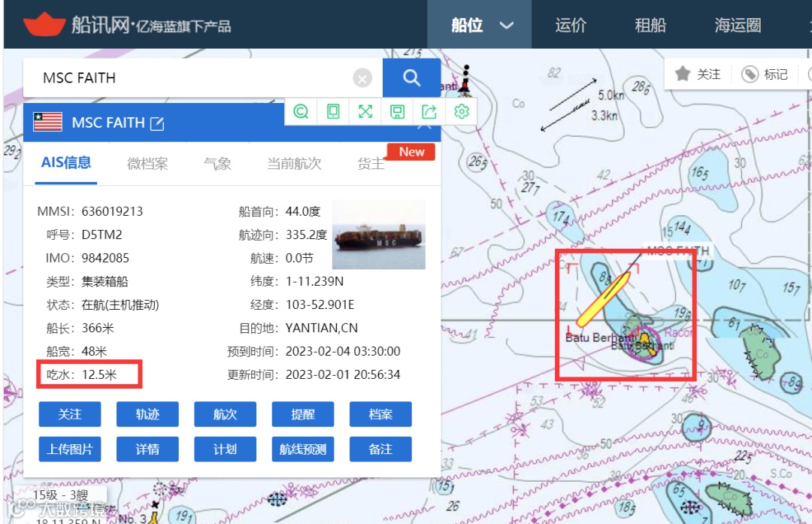Click the 15级 - 3艘 map level label
Viewport: 812px width, 524px height.
(x=60, y=495)
